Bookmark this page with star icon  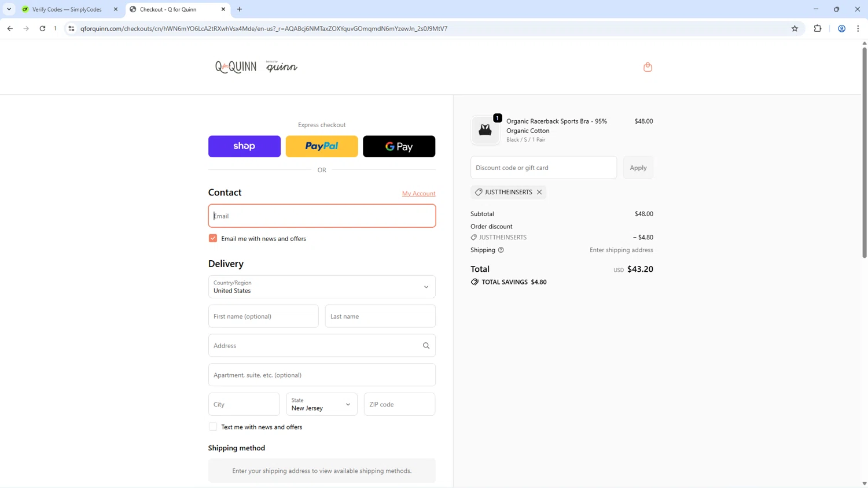tap(795, 28)
